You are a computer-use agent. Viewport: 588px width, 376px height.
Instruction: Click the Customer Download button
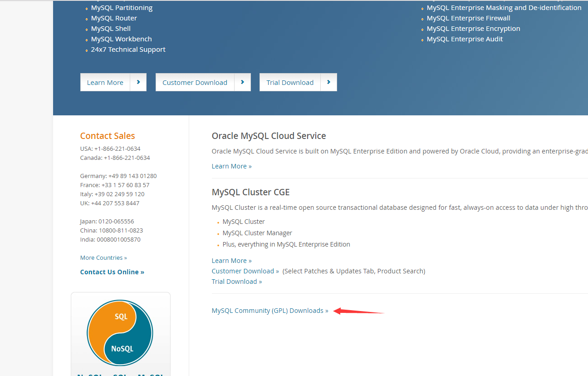(x=194, y=82)
